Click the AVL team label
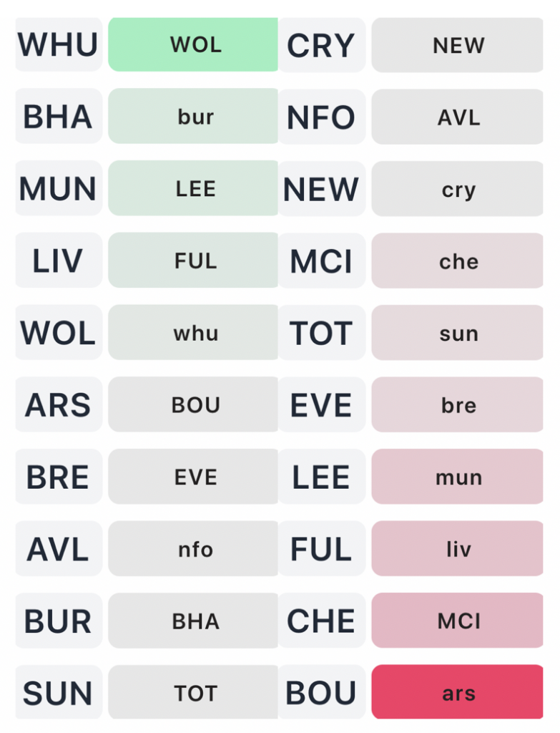Screen dimensions: 560x733 (58, 549)
